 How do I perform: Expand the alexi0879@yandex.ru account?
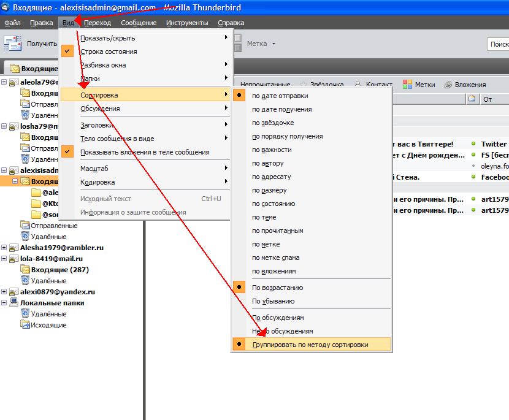(4, 291)
